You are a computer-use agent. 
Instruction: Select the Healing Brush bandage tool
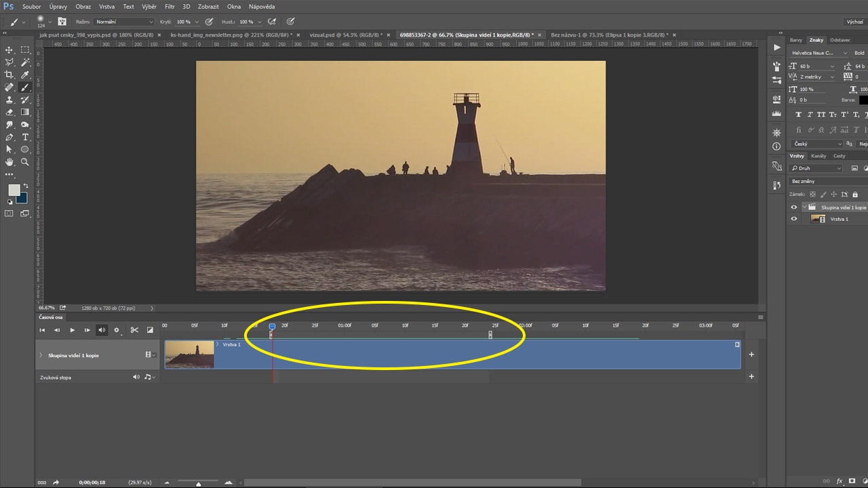pos(9,87)
